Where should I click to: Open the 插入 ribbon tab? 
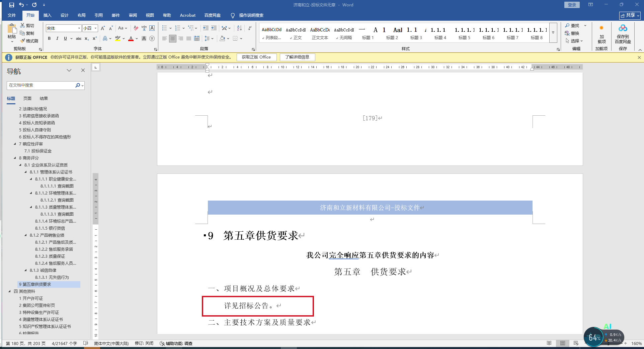coord(47,15)
